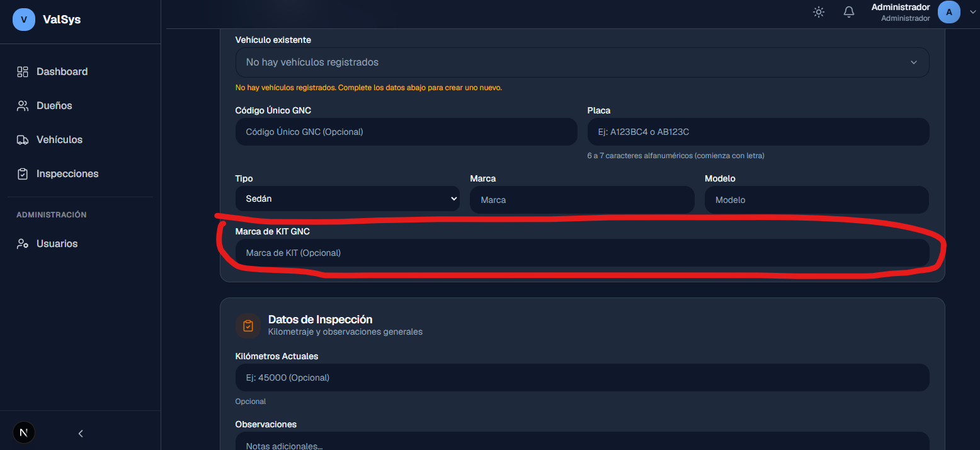
Task: Click the Dueños people icon
Action: tap(23, 106)
